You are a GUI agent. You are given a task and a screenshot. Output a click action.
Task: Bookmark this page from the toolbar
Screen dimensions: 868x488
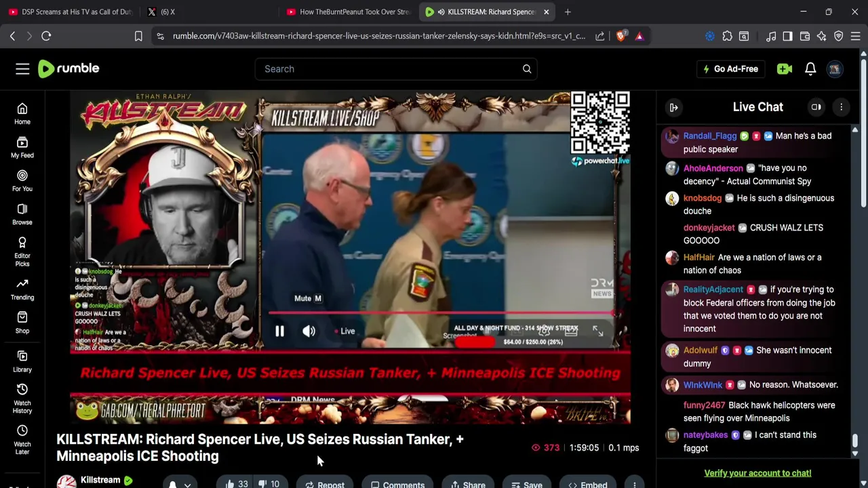[138, 36]
